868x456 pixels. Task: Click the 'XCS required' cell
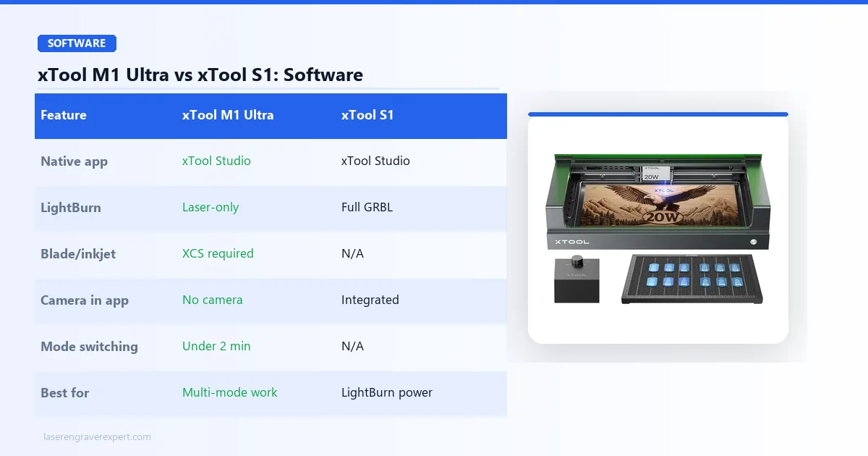(x=218, y=253)
